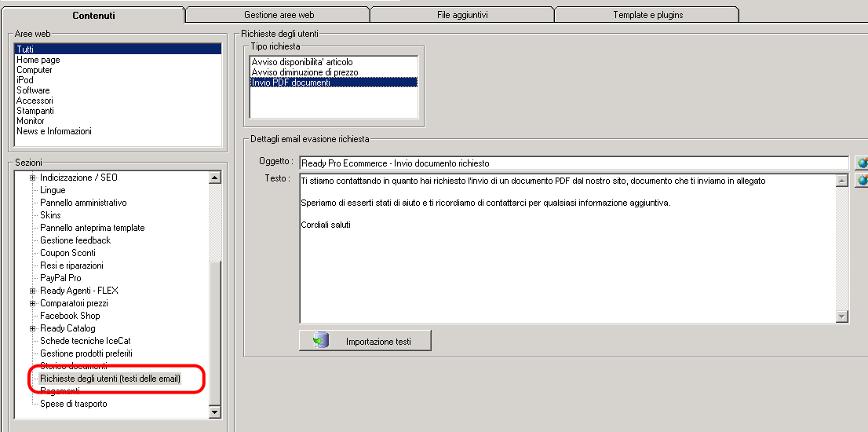Select Tutti in the Aree web list

click(118, 49)
